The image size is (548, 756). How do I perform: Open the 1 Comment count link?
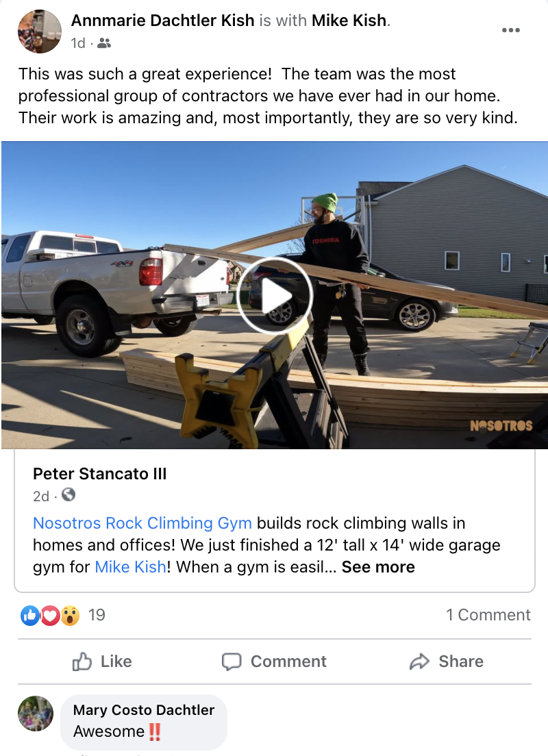click(488, 615)
